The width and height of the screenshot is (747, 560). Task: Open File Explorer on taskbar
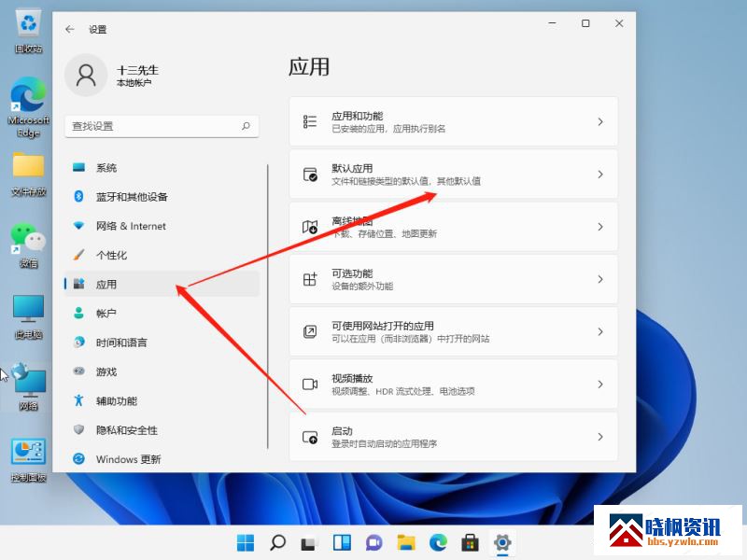(x=406, y=542)
